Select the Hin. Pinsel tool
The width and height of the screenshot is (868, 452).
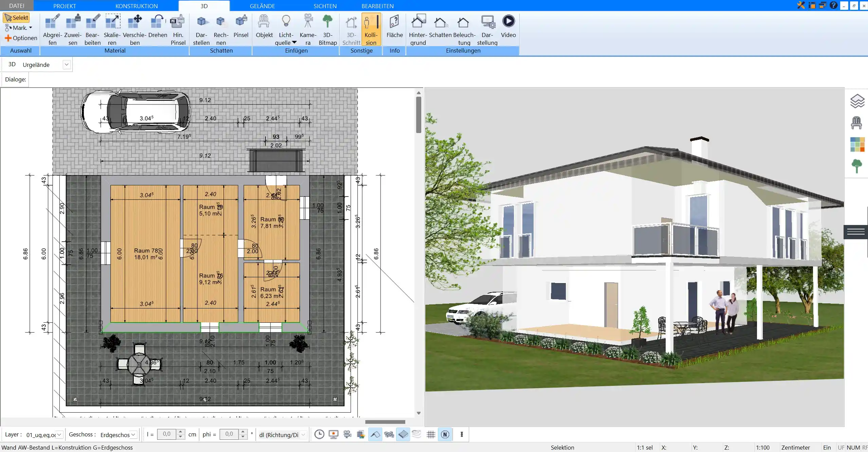coord(178,30)
